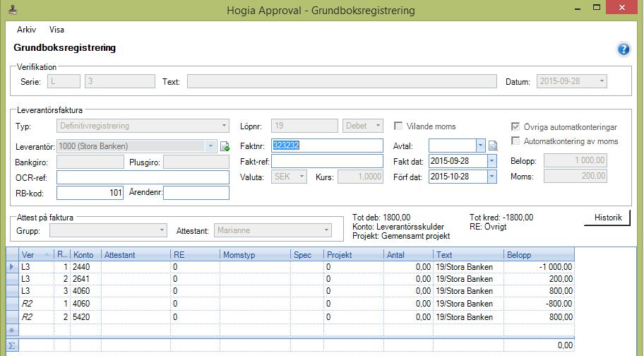This screenshot has height=356, width=644.
Task: Select the first R2 row's Ver cell
Action: (36, 304)
